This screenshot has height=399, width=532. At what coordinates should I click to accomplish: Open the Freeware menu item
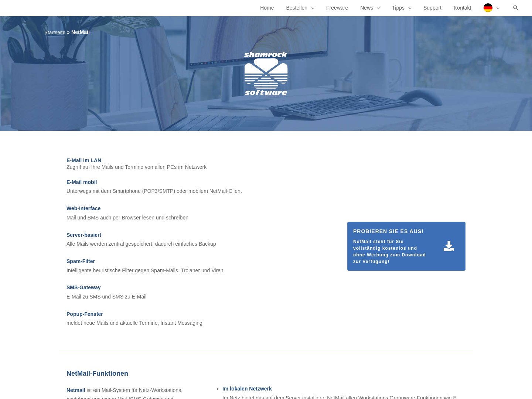337,8
